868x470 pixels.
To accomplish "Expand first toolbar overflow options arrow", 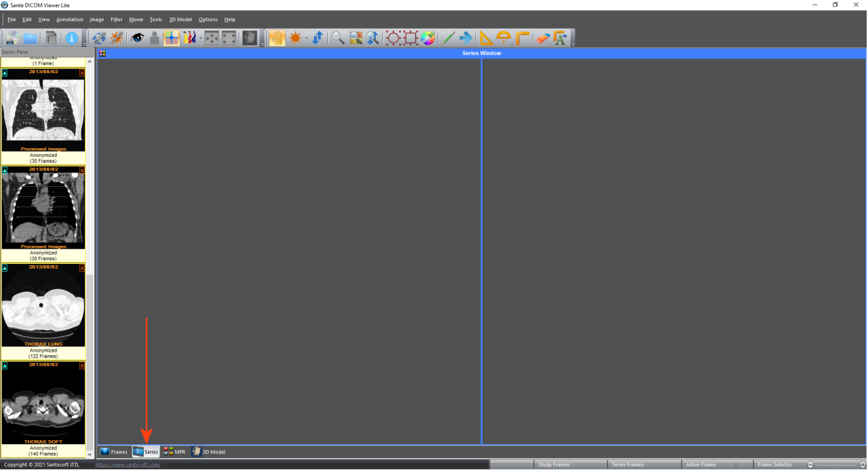I will [x=84, y=44].
